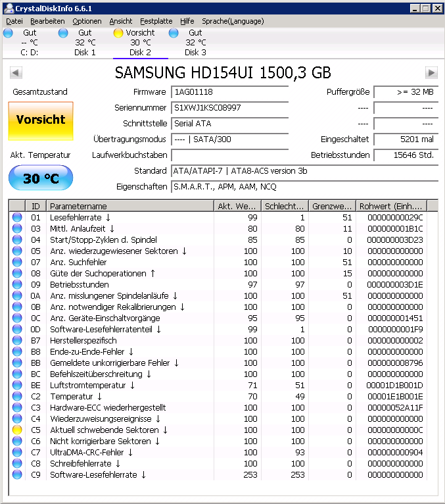Click status icon of Mittl. Anlaufzeit row
The height and width of the screenshot is (504, 445).
click(x=17, y=228)
